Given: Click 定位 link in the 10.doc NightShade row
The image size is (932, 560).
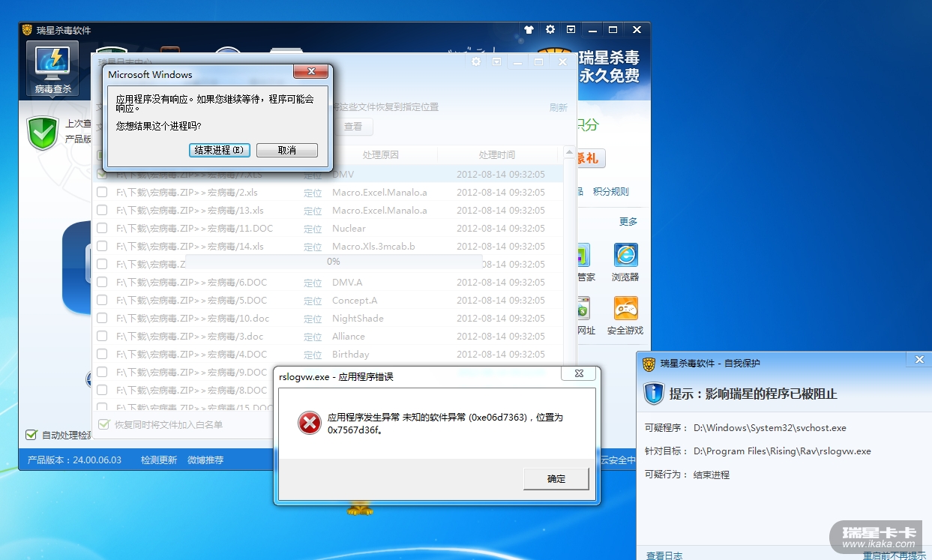Looking at the screenshot, I should point(313,319).
